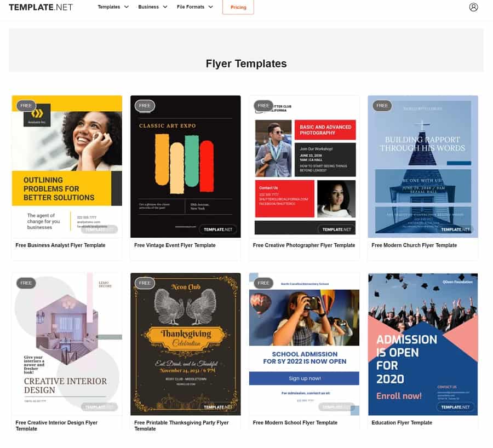Open Free Modern Church Flyer Template link
493x448 pixels.
pyautogui.click(x=414, y=245)
